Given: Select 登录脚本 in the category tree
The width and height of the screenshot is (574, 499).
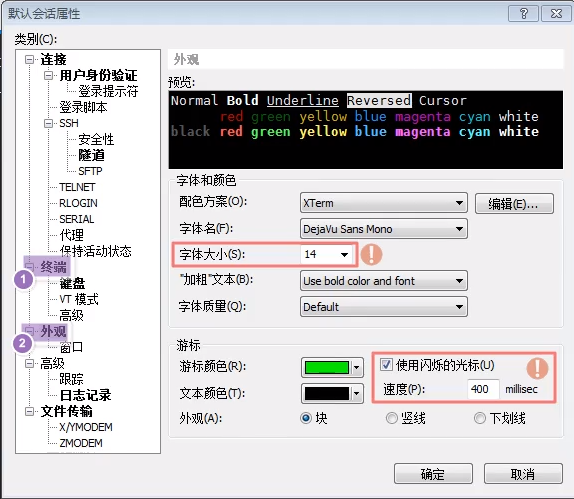Looking at the screenshot, I should pos(83,107).
